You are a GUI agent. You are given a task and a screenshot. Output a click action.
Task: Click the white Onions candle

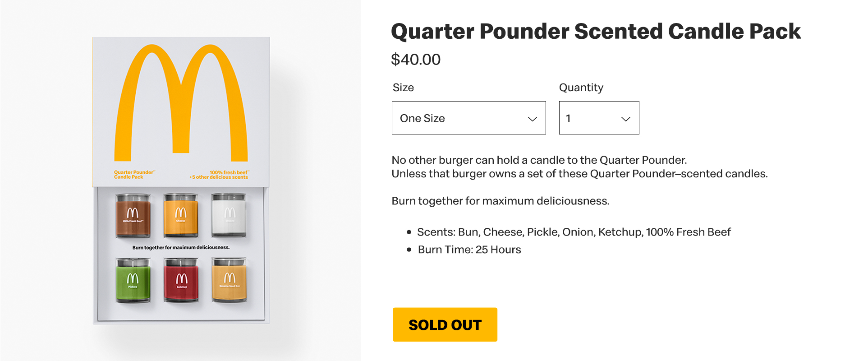pyautogui.click(x=229, y=215)
